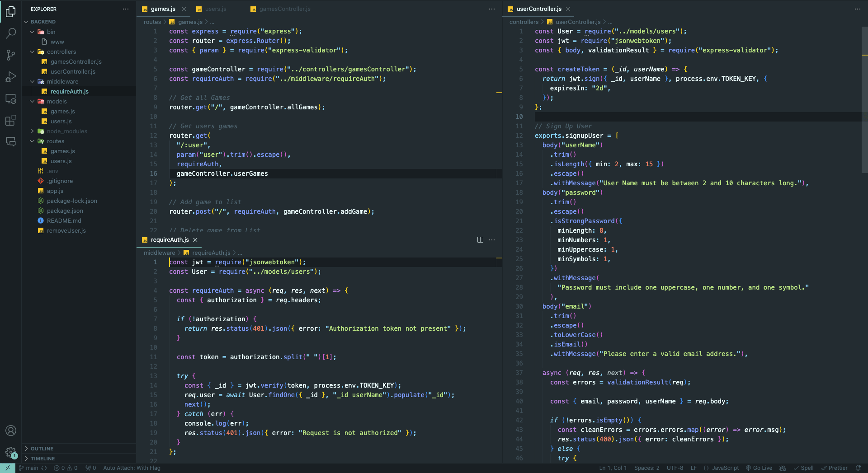Image resolution: width=868 pixels, height=473 pixels.
Task: Open the Remote Explorer view
Action: coord(11,98)
